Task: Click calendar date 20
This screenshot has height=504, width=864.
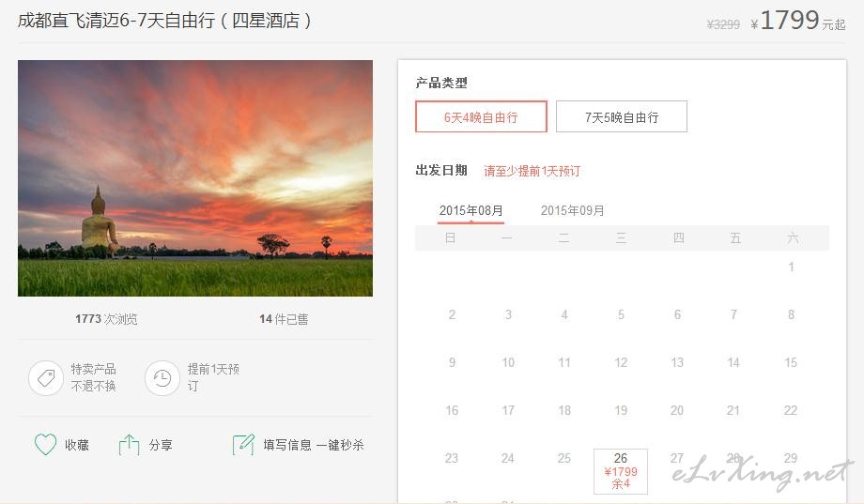Action: tap(677, 410)
